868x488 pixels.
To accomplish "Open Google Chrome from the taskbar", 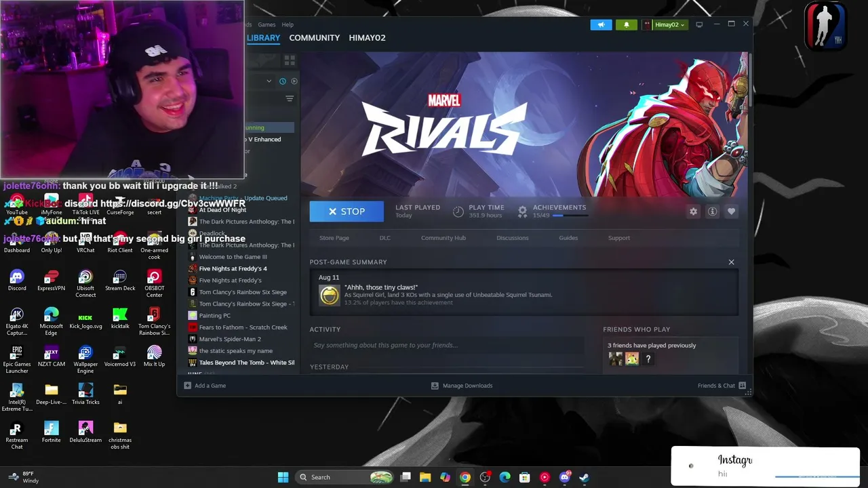I will tap(465, 477).
